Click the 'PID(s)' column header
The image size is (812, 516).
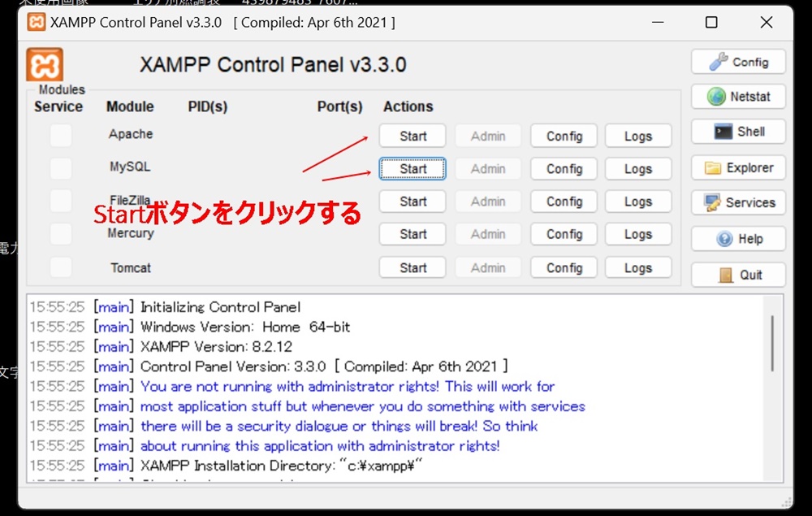208,106
